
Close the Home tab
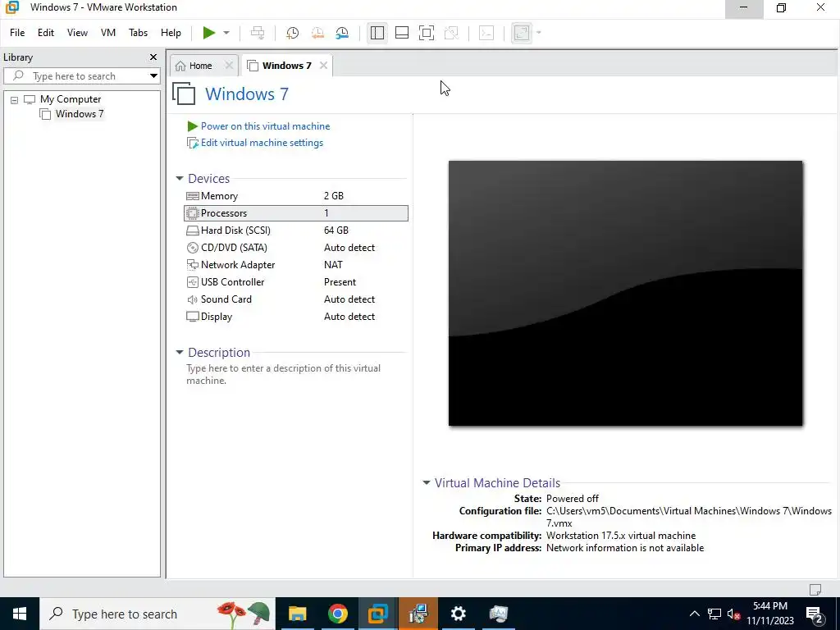pos(229,65)
